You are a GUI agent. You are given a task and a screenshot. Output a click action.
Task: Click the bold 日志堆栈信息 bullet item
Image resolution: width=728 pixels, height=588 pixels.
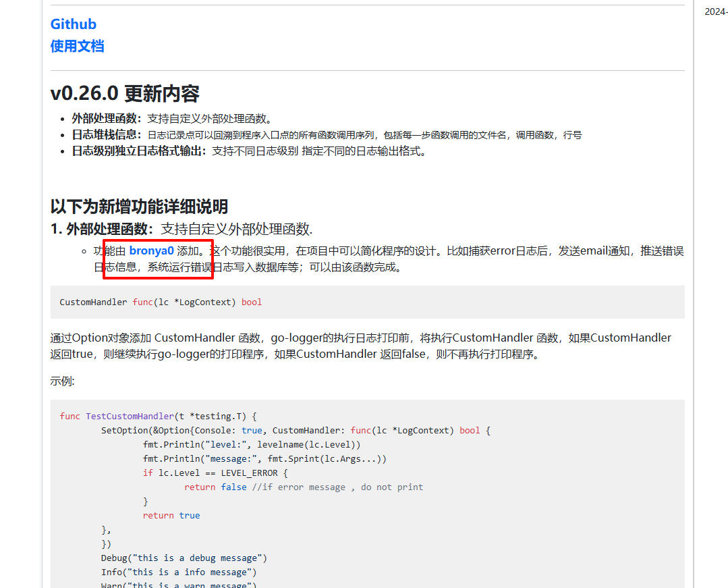pyautogui.click(x=107, y=135)
